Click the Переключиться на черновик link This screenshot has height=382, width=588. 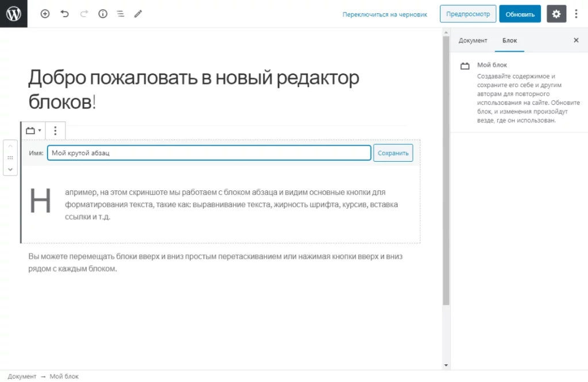(384, 14)
